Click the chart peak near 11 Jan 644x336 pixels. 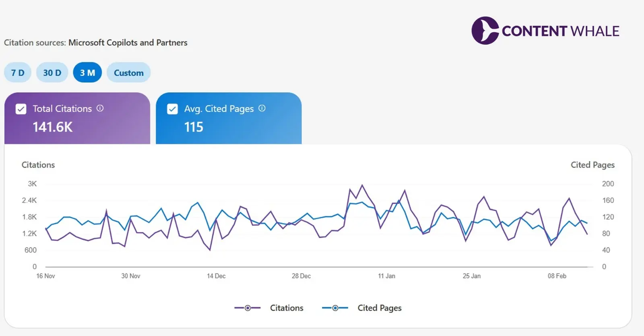click(362, 185)
